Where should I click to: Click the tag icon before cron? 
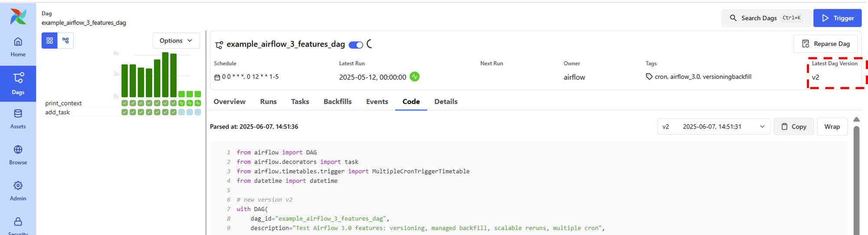[649, 77]
